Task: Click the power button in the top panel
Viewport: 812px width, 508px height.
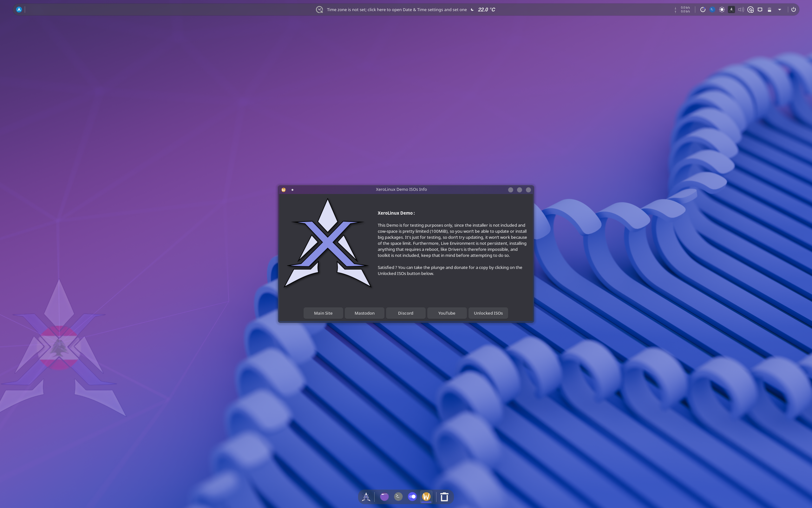Action: coord(793,10)
